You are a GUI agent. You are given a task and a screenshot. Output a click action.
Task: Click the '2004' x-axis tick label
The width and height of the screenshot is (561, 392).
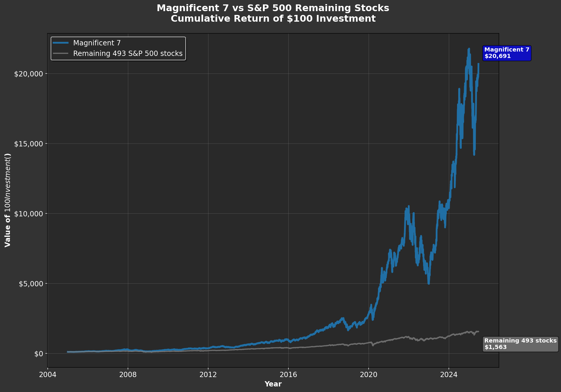(48, 375)
